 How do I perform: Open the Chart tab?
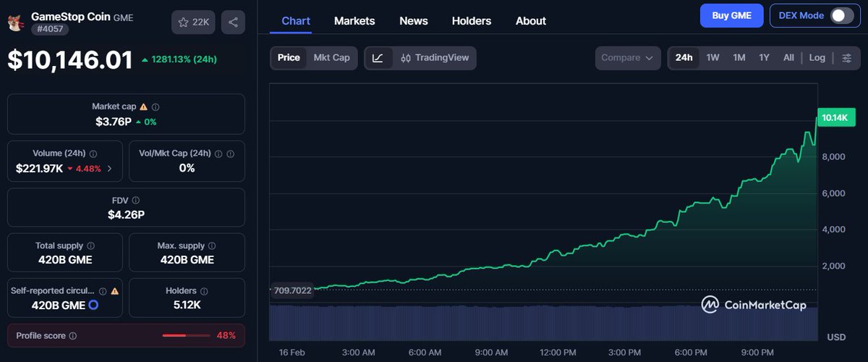296,21
